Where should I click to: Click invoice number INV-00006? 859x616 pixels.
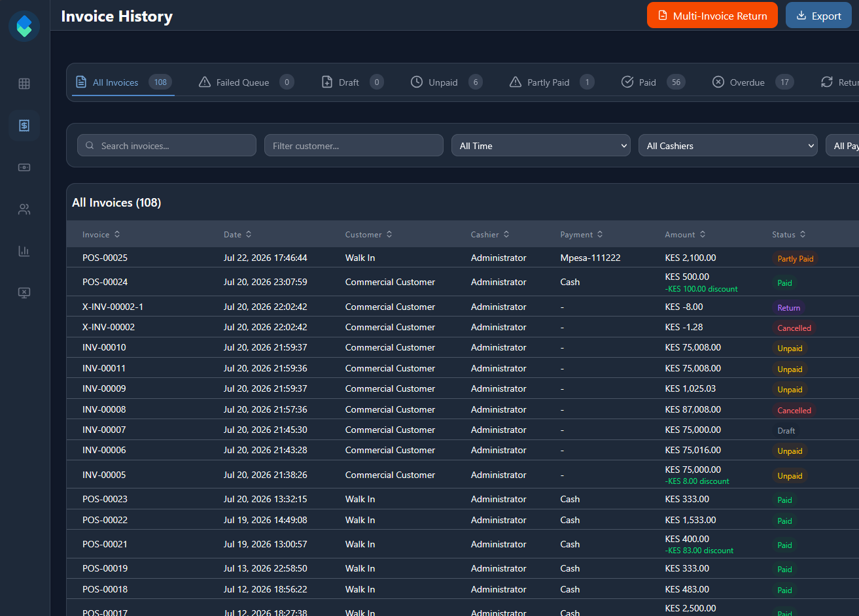point(104,450)
